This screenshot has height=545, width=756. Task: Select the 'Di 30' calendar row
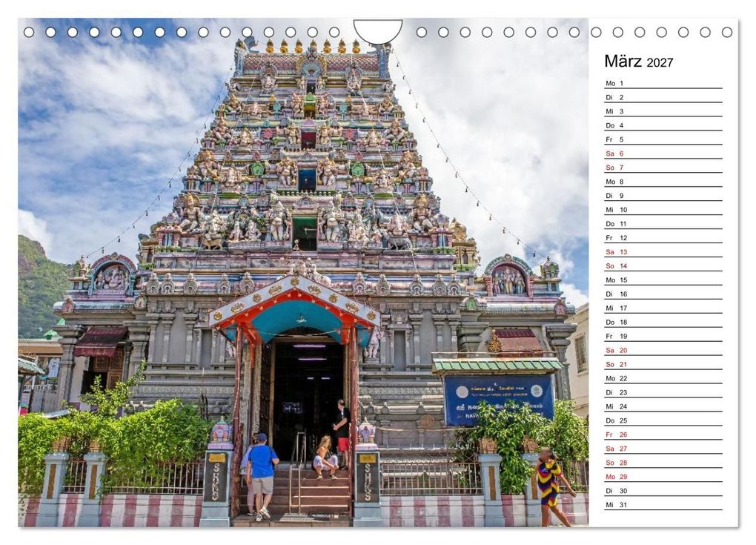663,491
